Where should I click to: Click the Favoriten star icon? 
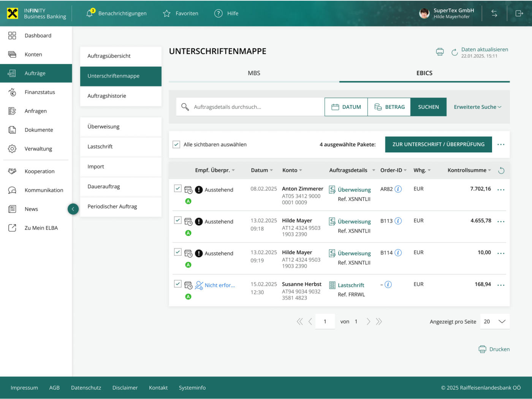pyautogui.click(x=166, y=13)
